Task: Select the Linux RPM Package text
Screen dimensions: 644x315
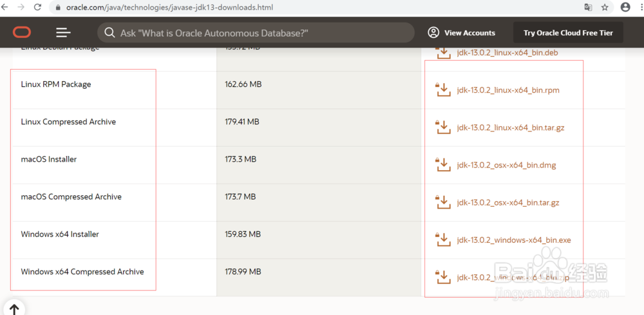Action: 56,84
